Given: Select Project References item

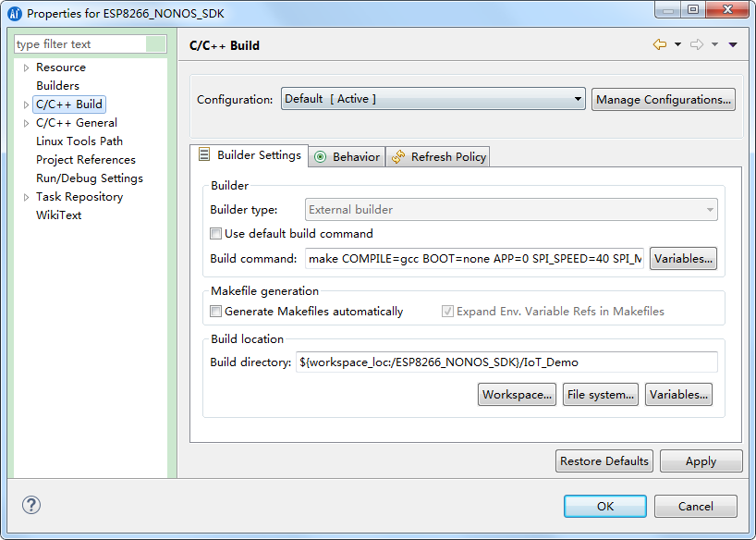Looking at the screenshot, I should coord(86,160).
